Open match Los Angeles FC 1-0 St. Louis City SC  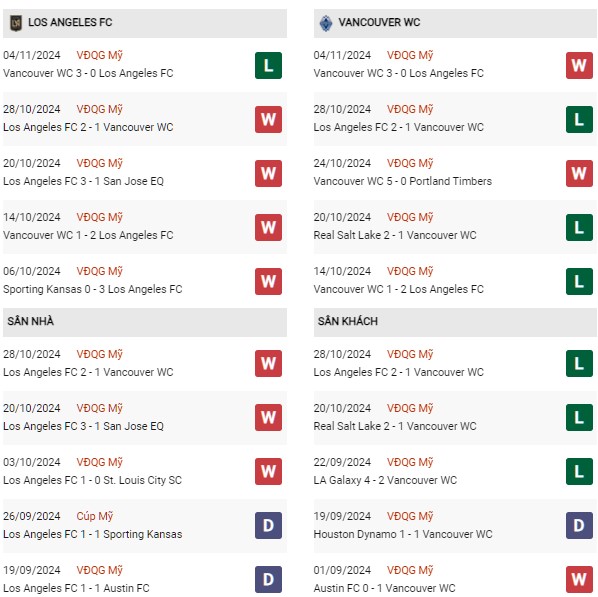[92, 480]
